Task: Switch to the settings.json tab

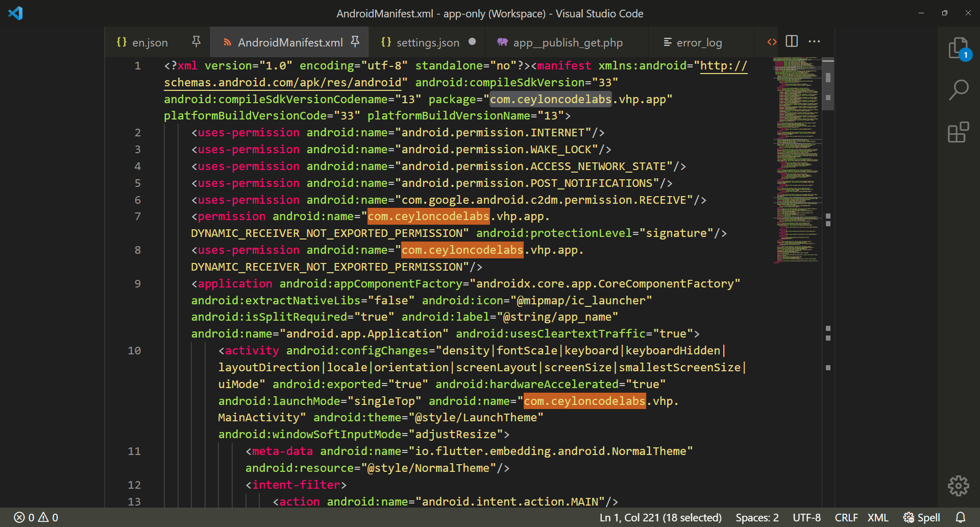Action: click(x=428, y=42)
